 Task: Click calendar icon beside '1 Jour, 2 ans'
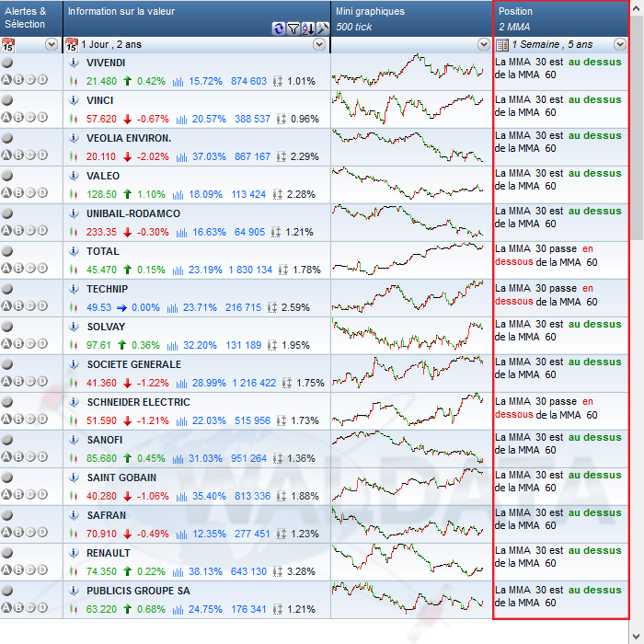pyautogui.click(x=72, y=44)
